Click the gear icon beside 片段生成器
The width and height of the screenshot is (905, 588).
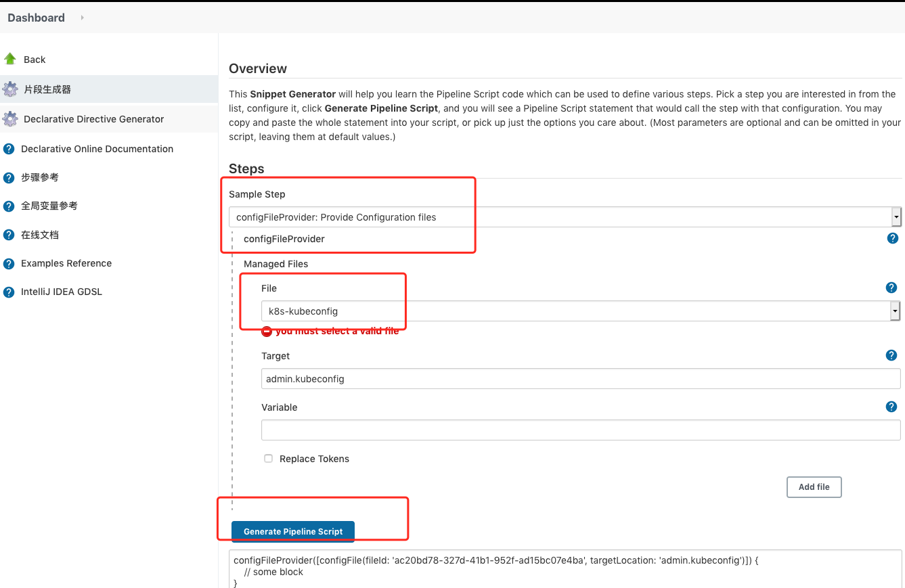[x=10, y=89]
